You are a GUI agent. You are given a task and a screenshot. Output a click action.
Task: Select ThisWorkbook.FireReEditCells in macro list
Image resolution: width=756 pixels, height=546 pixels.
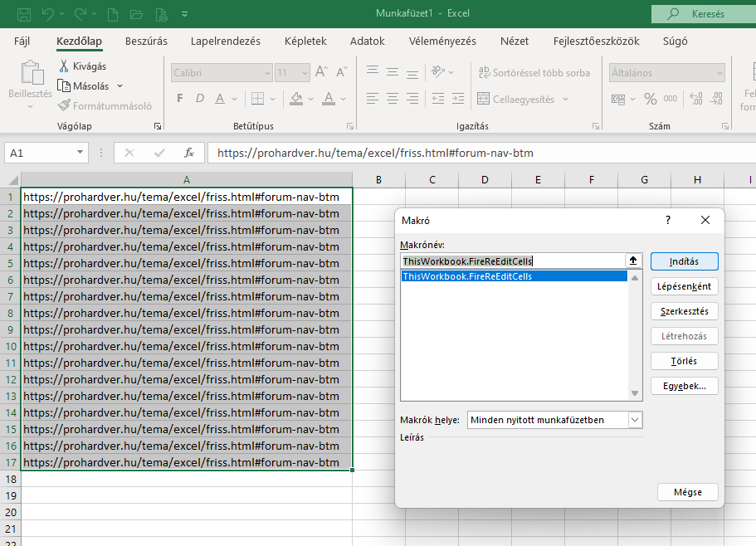click(x=514, y=276)
